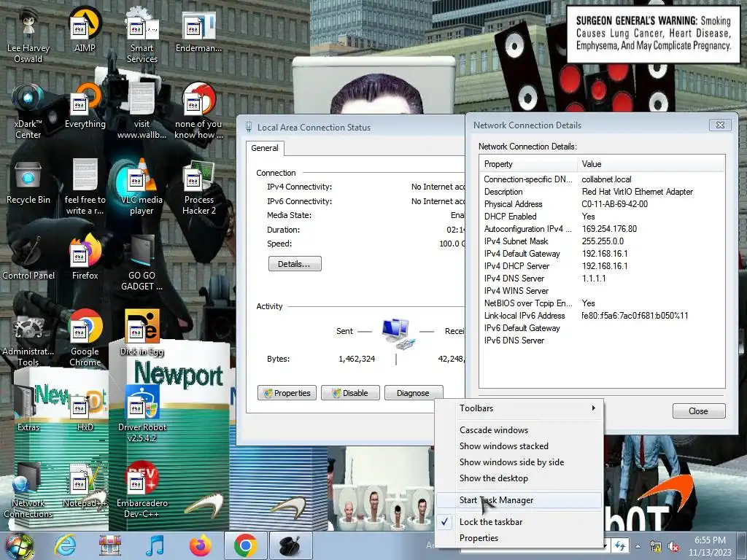This screenshot has width=747, height=560.
Task: Launch Notepad++ desktop shortcut
Action: point(85,484)
